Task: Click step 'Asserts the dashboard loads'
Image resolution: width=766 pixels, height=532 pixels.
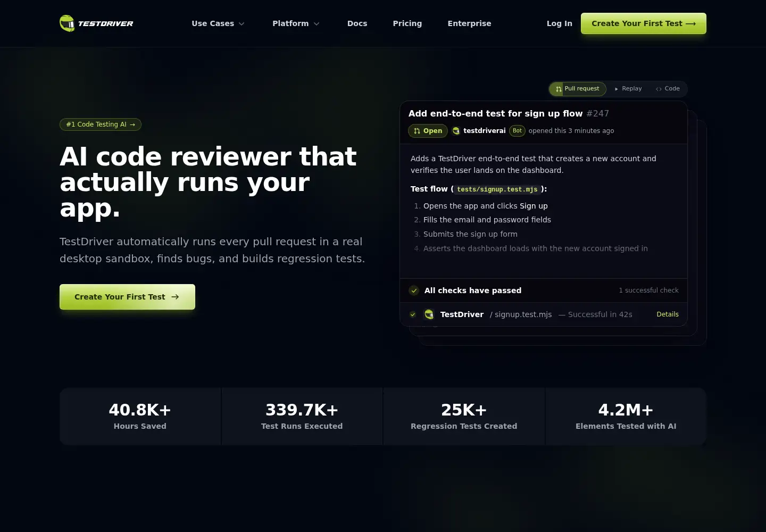Action: [536, 248]
